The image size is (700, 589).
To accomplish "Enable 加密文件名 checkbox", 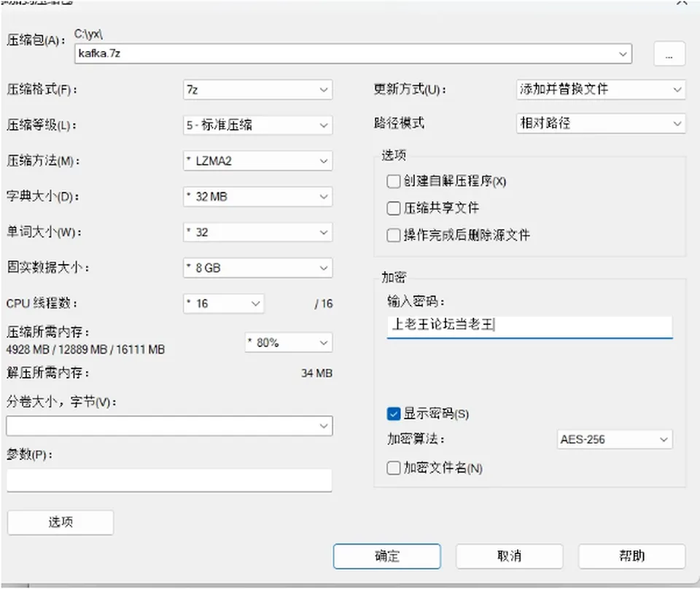I will 393,468.
